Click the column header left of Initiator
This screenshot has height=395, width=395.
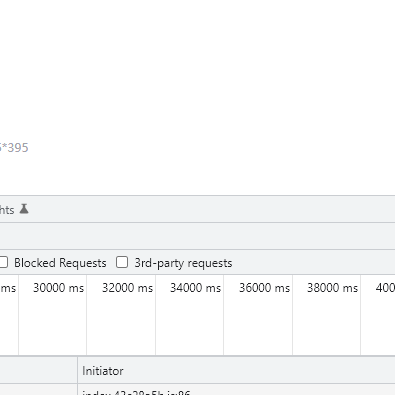point(38,371)
